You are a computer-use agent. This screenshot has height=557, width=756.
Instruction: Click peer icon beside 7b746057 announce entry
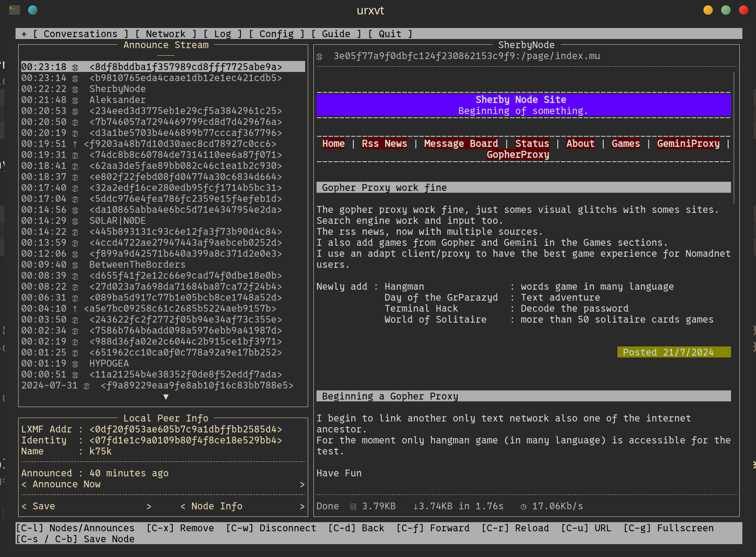(75, 122)
